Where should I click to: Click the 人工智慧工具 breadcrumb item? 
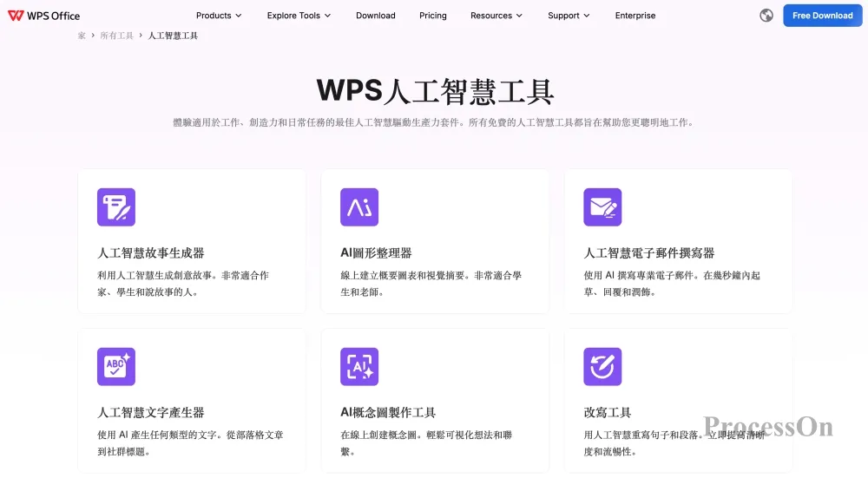click(x=173, y=36)
